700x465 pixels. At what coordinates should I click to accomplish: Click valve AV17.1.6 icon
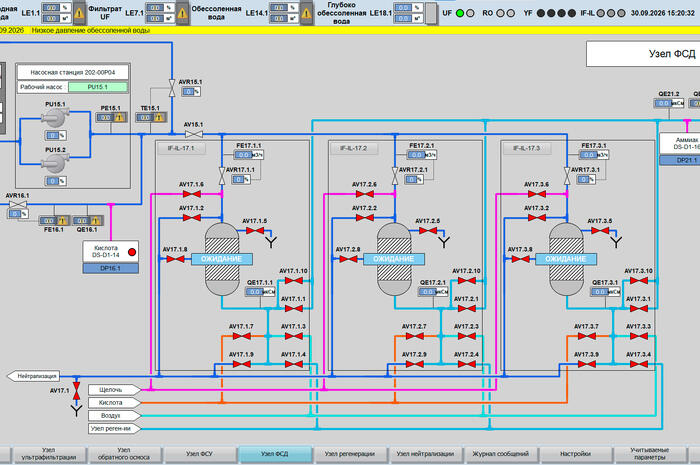[192, 194]
